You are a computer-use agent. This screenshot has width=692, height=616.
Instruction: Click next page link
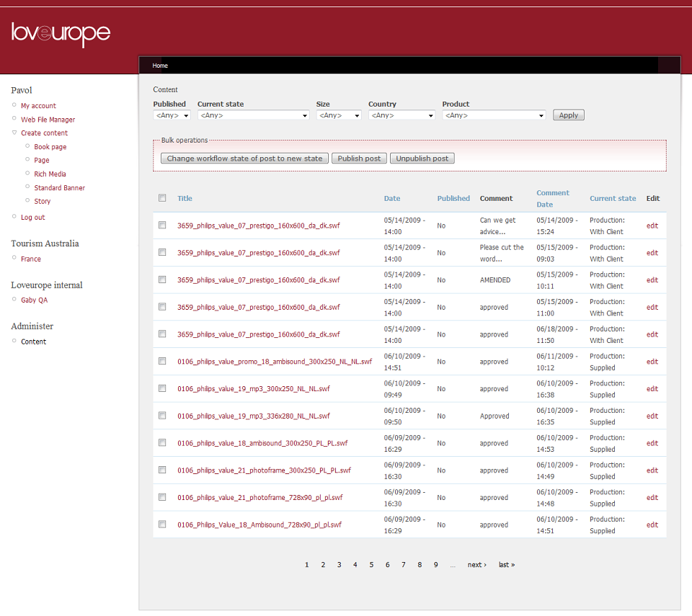tap(476, 564)
